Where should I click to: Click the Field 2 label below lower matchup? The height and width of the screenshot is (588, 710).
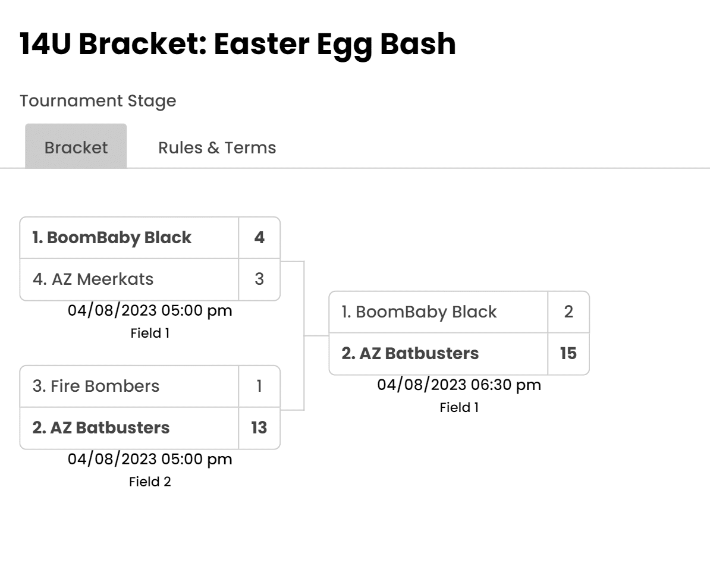[150, 482]
